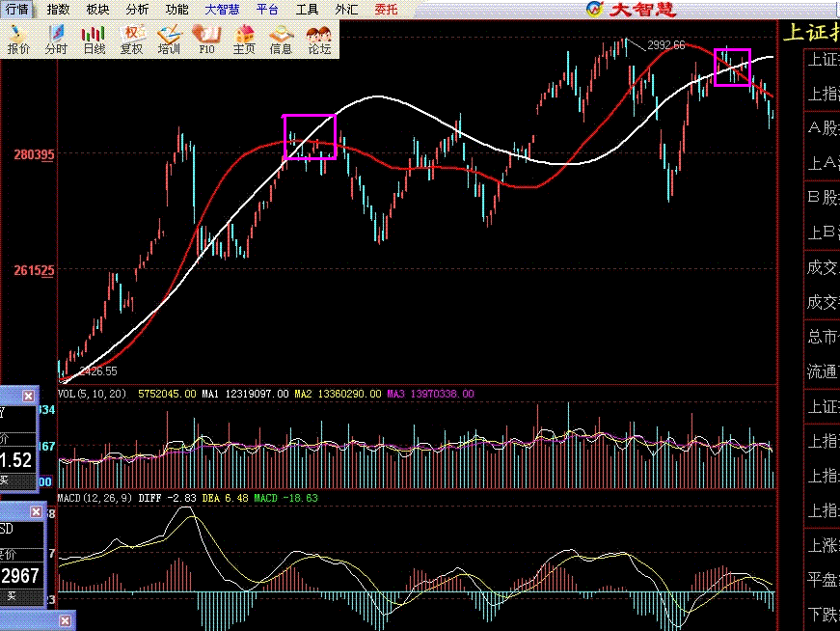Click the 复权 price adjustment icon

click(x=131, y=40)
